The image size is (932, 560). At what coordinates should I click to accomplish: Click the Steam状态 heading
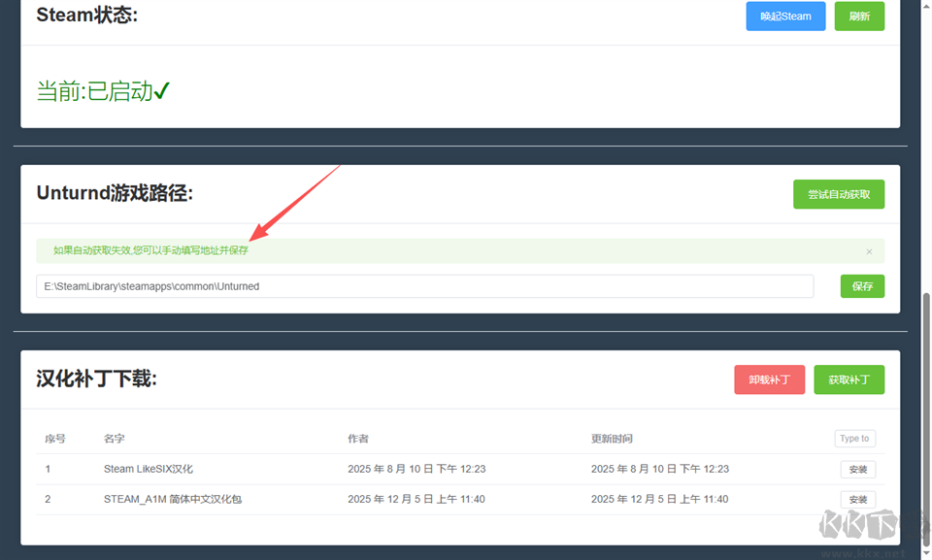(86, 15)
